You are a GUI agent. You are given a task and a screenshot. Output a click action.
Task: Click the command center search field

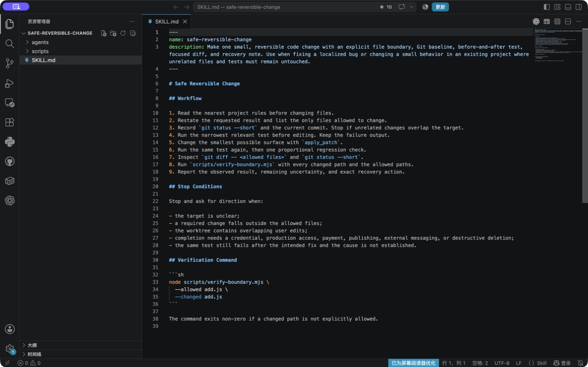point(285,7)
